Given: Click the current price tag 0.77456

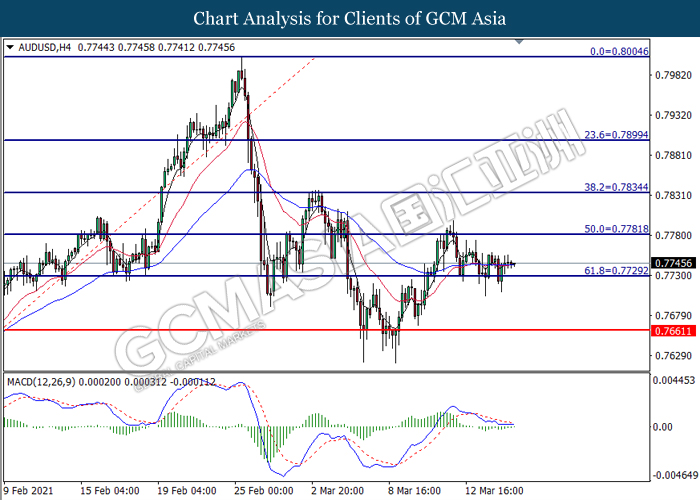Looking at the screenshot, I should tap(674, 263).
